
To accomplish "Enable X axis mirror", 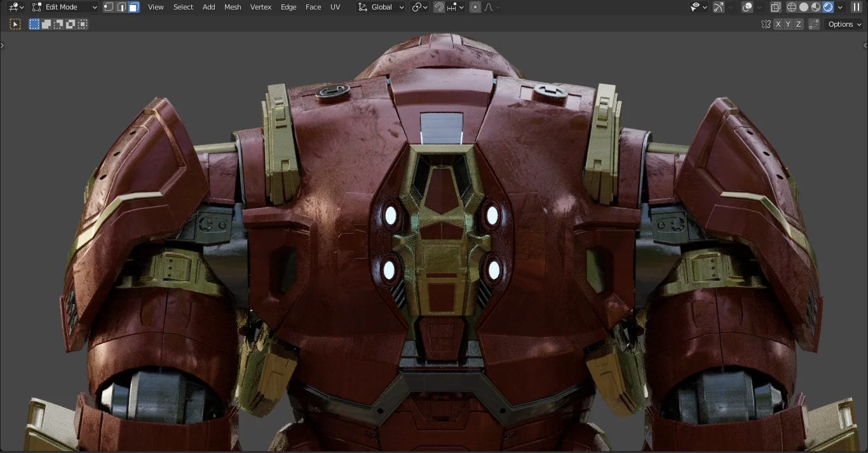I will tap(778, 24).
